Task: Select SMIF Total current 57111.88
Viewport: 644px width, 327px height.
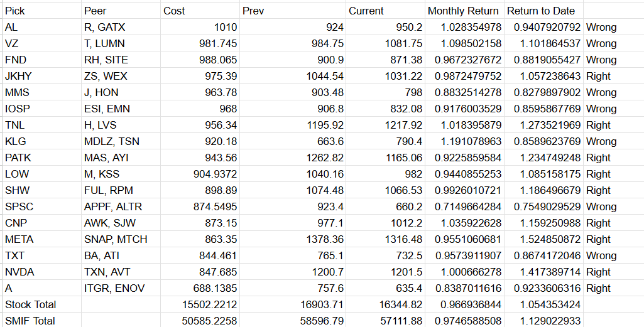Action: [x=385, y=321]
